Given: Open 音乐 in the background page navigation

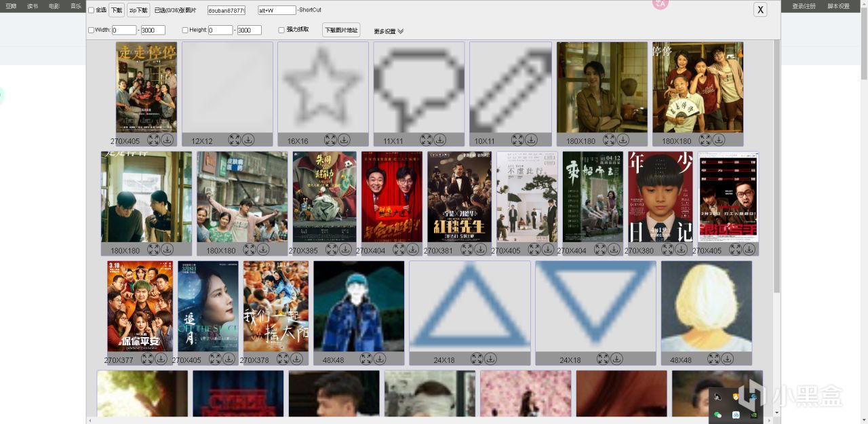Looking at the screenshot, I should pyautogui.click(x=76, y=6).
